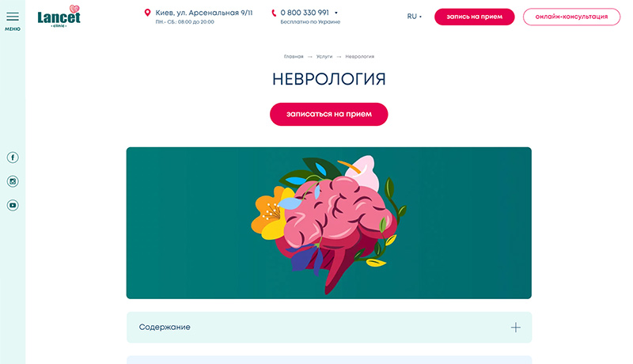This screenshot has width=633, height=364.
Task: Click the Lancet clinic logo
Action: (x=59, y=16)
